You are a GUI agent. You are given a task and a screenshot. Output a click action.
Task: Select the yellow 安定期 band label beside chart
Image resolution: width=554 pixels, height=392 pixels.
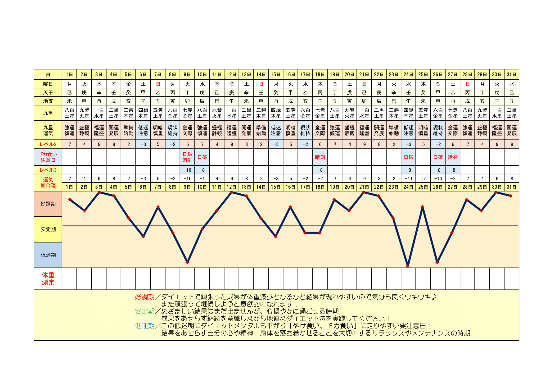pos(48,229)
